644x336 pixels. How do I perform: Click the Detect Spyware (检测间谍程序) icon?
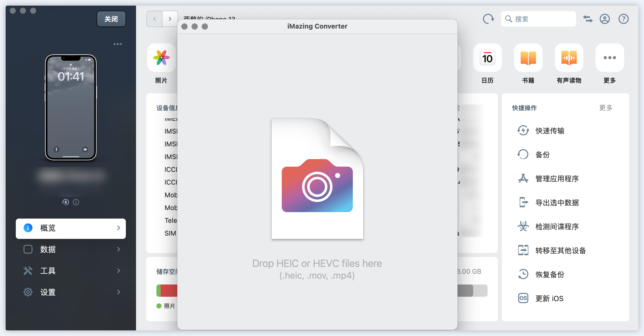[523, 226]
